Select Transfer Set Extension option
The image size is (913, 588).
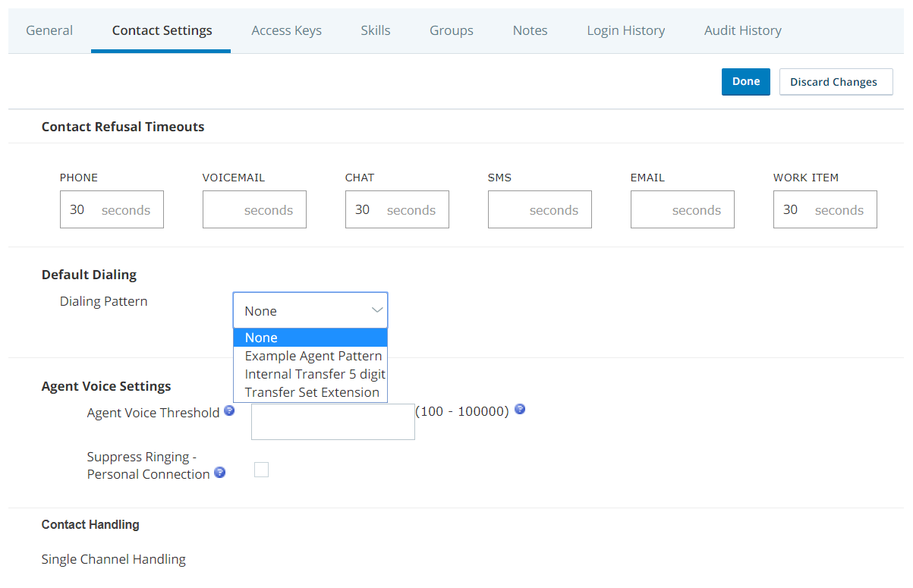(x=310, y=392)
